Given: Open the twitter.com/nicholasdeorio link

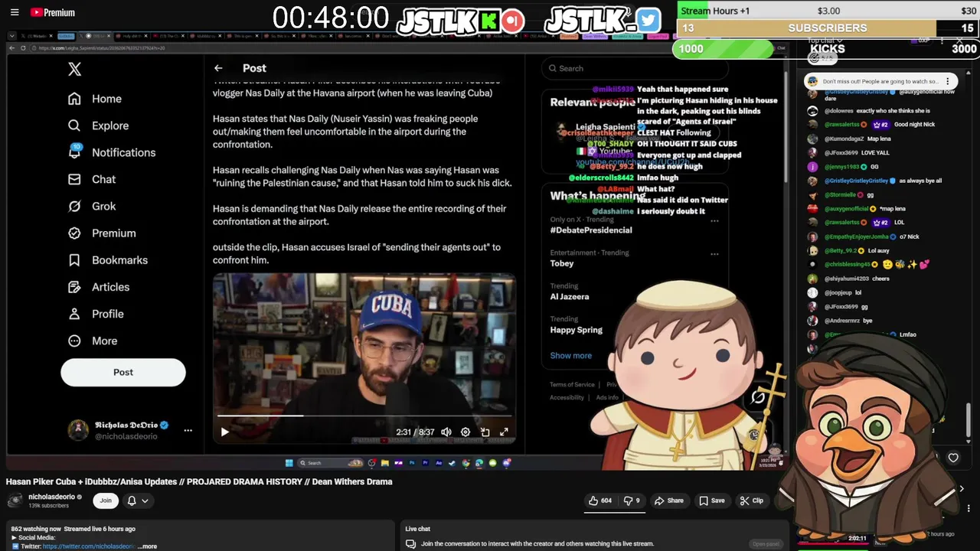Looking at the screenshot, I should tap(89, 546).
